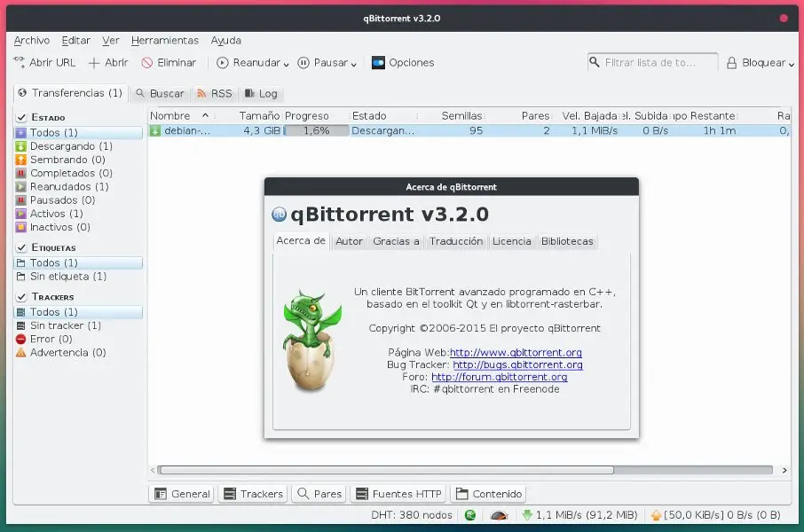
Task: Switch to the Buscar tab
Action: click(160, 94)
